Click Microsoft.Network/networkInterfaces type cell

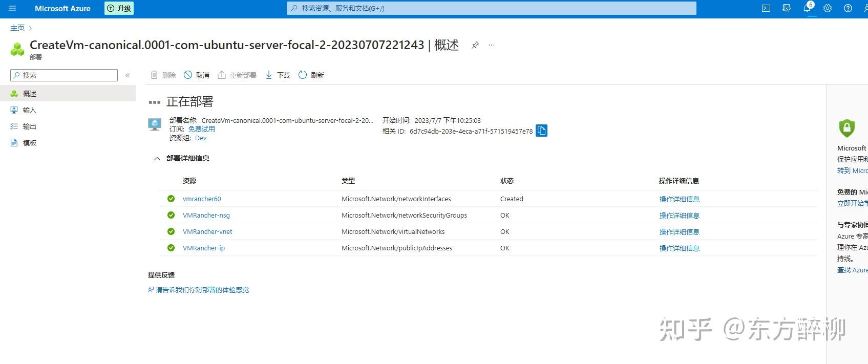[x=396, y=199]
